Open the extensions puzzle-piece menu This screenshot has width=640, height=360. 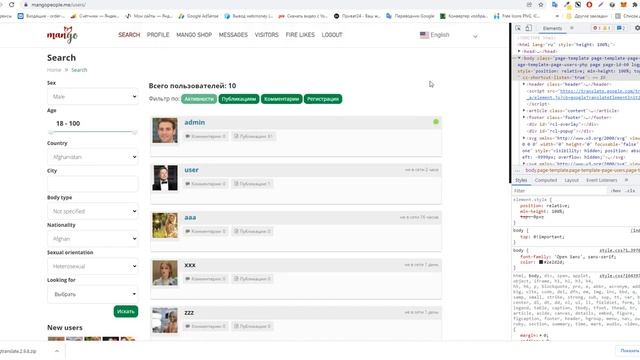(635, 4)
